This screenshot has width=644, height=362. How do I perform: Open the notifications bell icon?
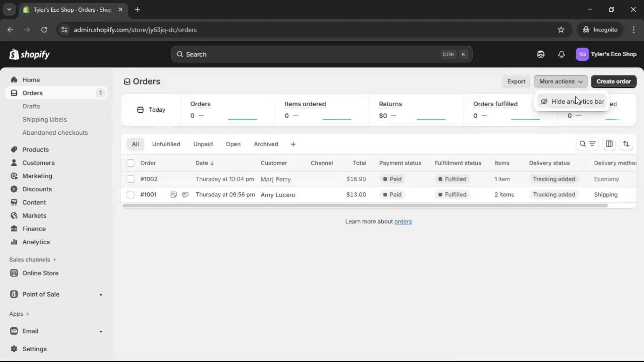pos(561,54)
